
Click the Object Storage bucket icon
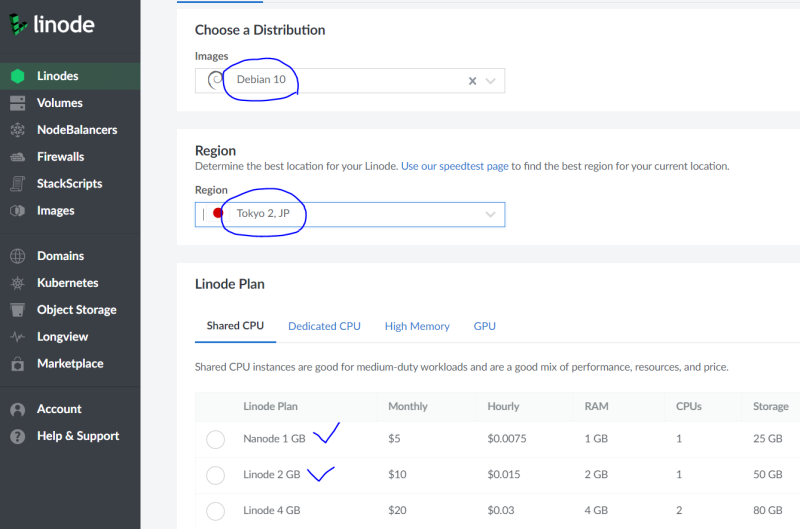coord(17,310)
